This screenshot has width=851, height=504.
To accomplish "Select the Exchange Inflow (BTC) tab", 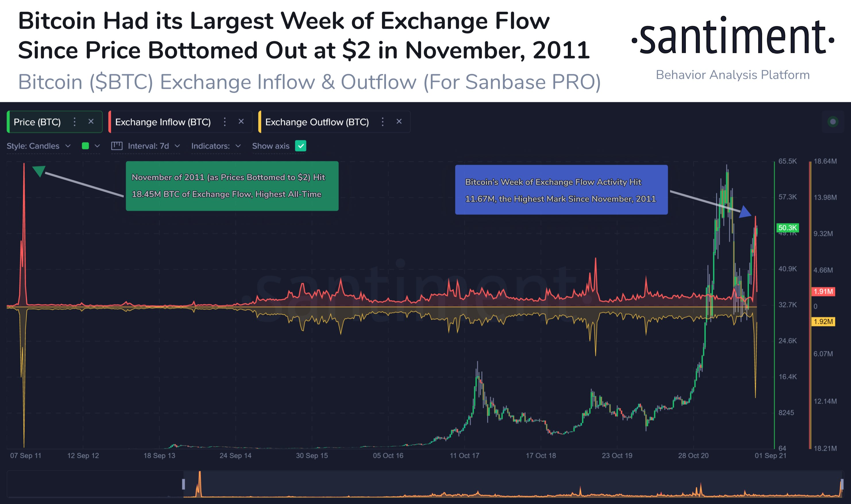I will [163, 122].
